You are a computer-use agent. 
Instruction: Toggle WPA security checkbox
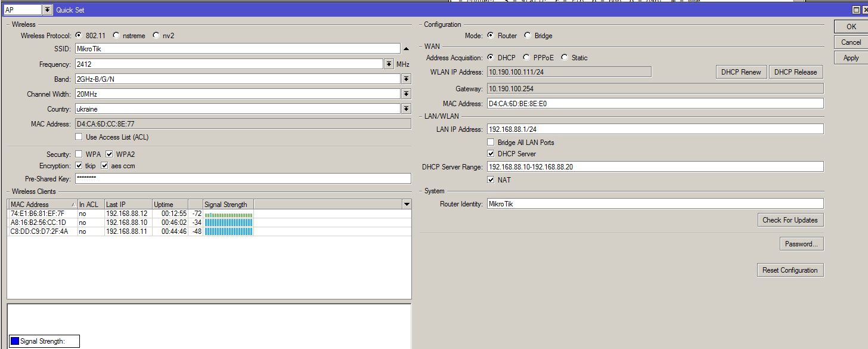pyautogui.click(x=79, y=155)
